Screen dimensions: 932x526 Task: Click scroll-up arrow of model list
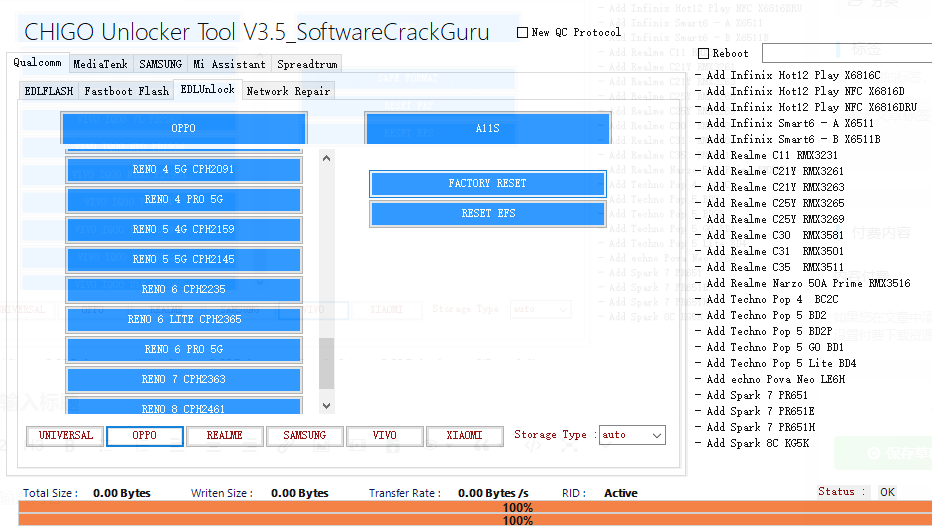click(x=326, y=158)
